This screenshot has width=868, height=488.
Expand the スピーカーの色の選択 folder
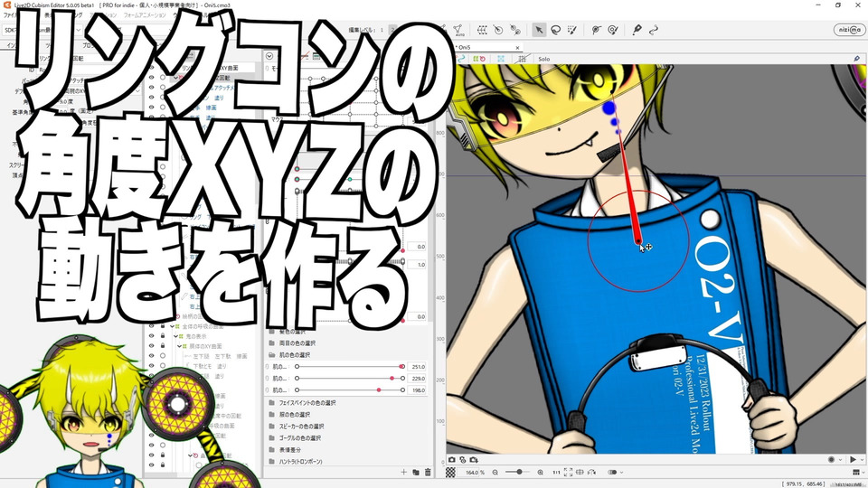[x=272, y=427]
